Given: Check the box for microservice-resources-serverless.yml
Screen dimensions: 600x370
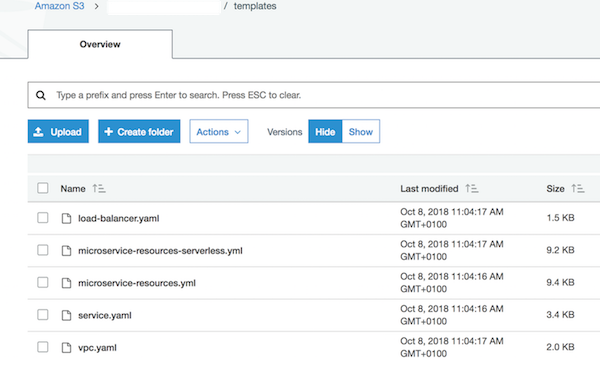Looking at the screenshot, I should pyautogui.click(x=43, y=250).
